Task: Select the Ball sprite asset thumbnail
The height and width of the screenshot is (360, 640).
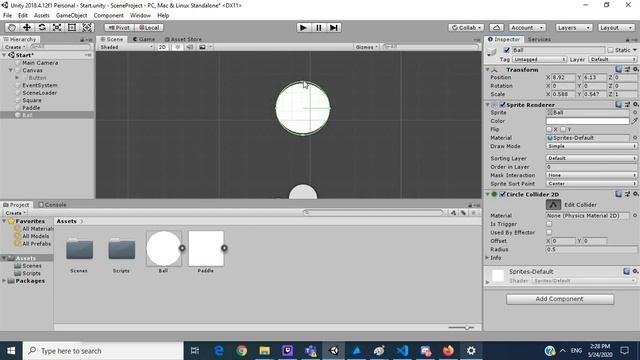Action: pos(164,248)
